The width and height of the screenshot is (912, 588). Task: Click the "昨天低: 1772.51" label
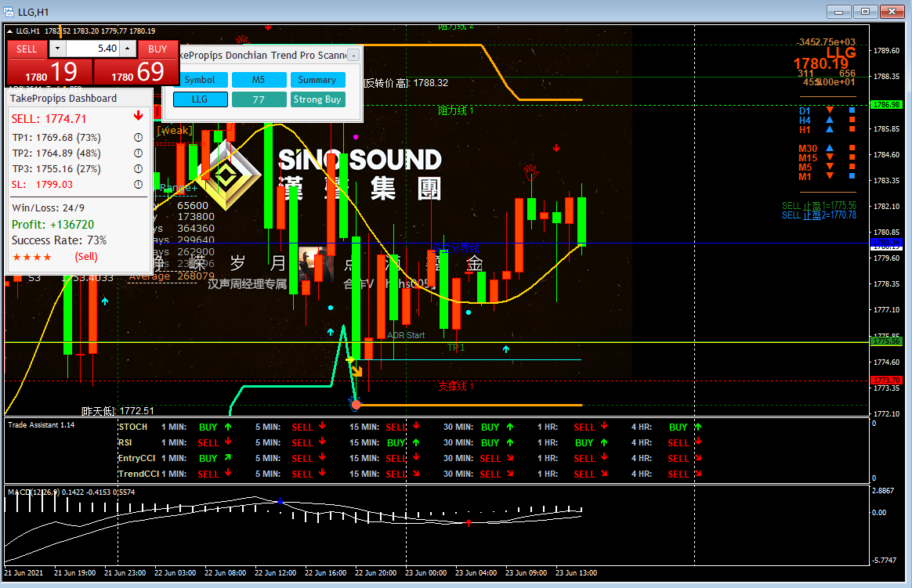118,411
